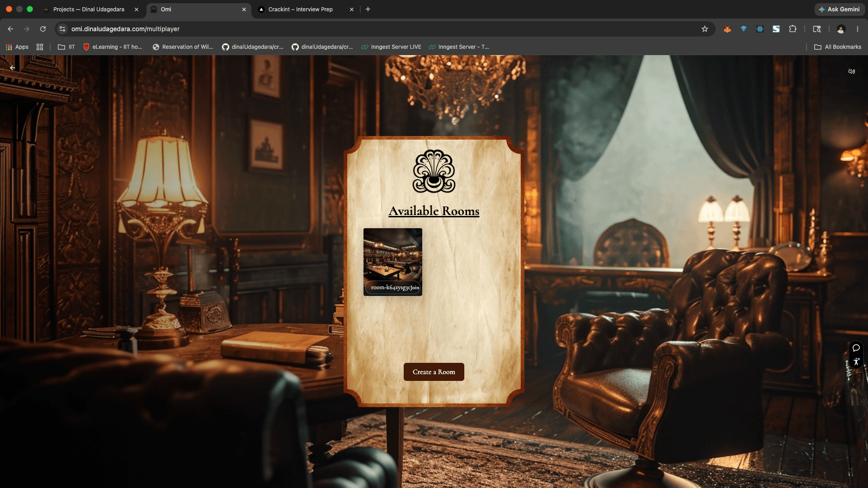Join the room-k64zysg3c room
This screenshot has width=868, height=488.
[415, 287]
